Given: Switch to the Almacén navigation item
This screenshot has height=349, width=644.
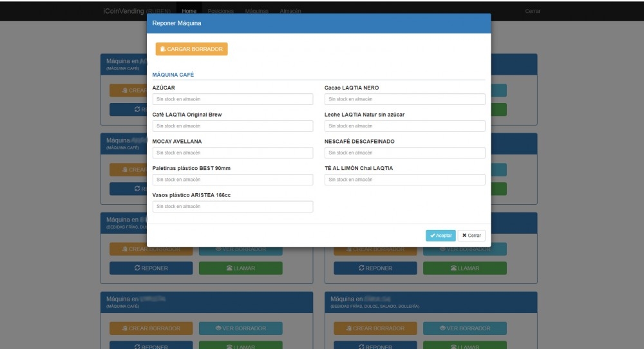Looking at the screenshot, I should click(x=290, y=11).
